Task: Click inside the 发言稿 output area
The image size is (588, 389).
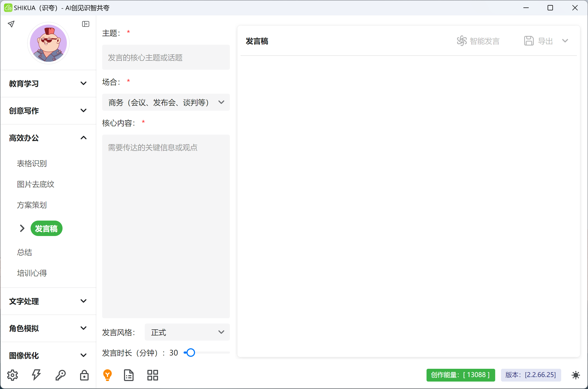Action: click(409, 206)
